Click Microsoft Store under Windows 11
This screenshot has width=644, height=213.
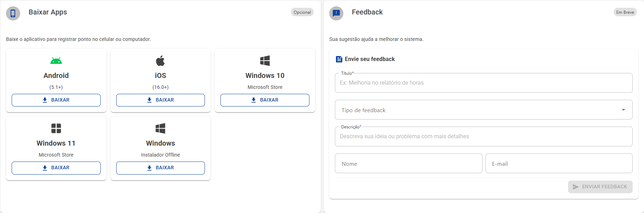pyautogui.click(x=56, y=155)
